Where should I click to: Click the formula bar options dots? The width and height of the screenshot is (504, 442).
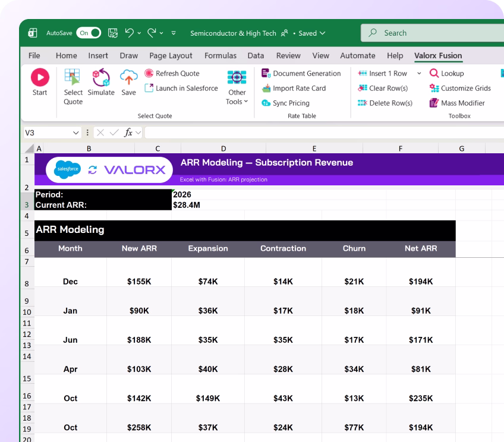87,132
